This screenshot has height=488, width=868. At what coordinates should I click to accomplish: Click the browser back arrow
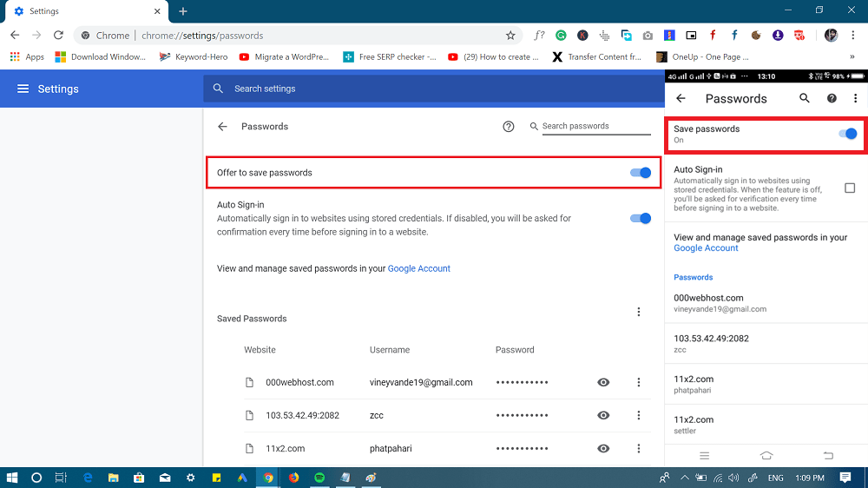coord(15,36)
